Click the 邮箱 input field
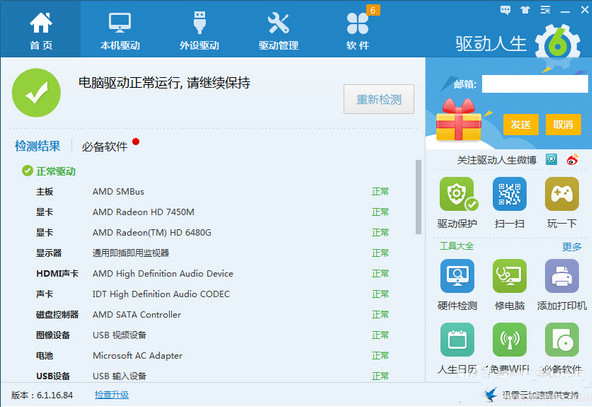The width and height of the screenshot is (592, 407). point(535,83)
